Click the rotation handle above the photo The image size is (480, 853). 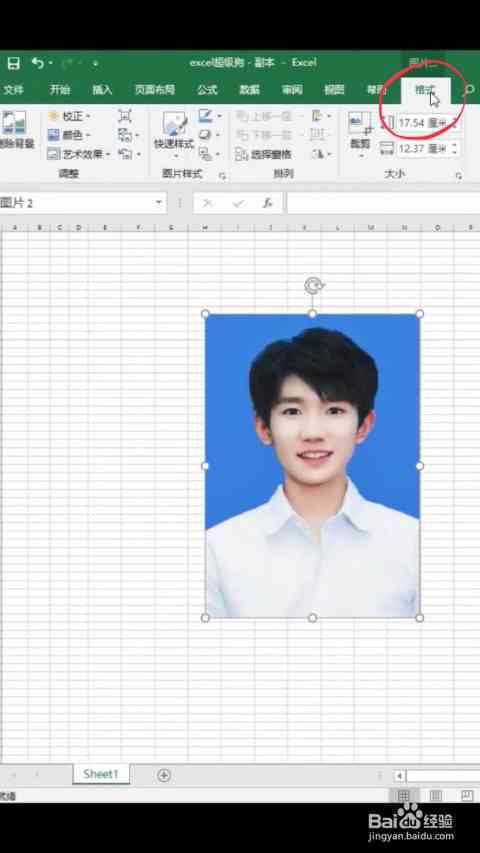point(314,286)
